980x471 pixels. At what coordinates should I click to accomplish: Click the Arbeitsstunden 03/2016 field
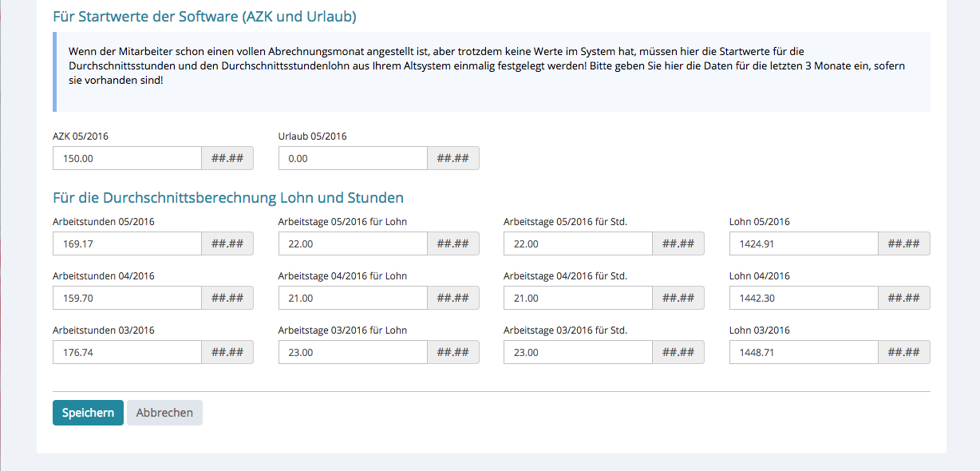pyautogui.click(x=127, y=352)
